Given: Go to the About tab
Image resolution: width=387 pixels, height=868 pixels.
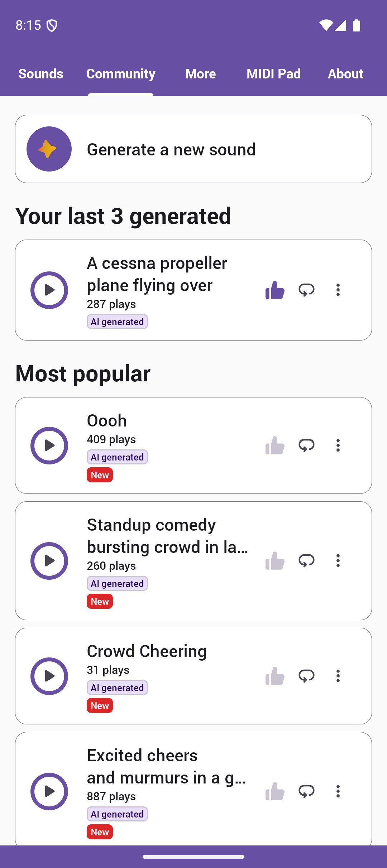Looking at the screenshot, I should point(345,74).
